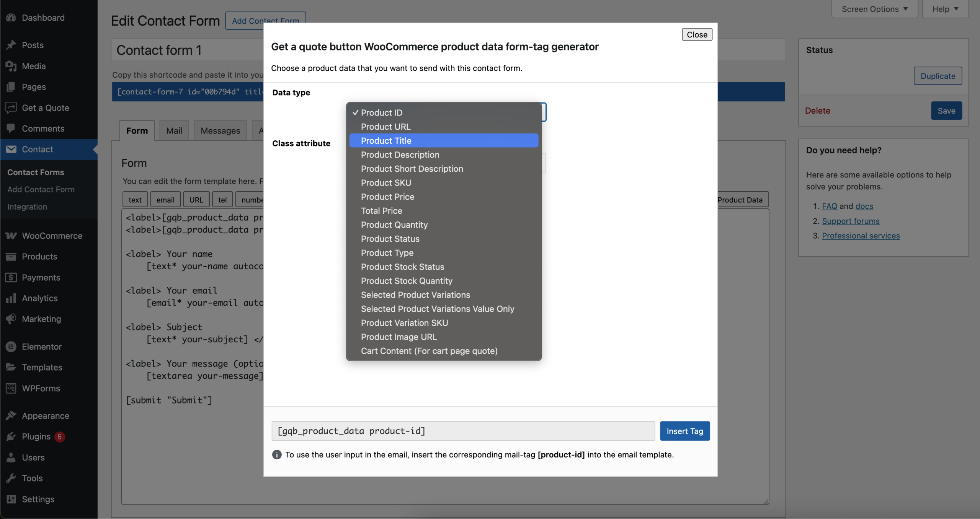
Task: Click the Elementor sidebar icon
Action: point(11,347)
